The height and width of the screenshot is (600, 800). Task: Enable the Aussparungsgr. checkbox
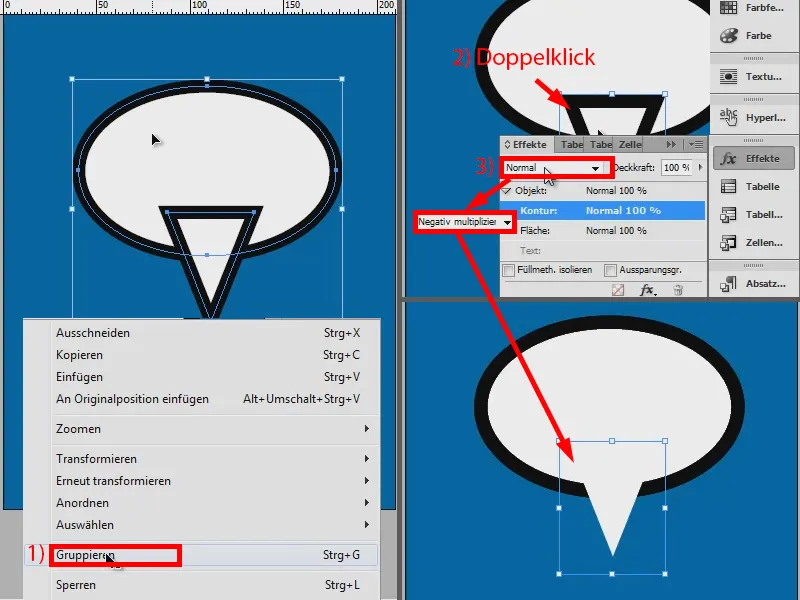tap(609, 269)
